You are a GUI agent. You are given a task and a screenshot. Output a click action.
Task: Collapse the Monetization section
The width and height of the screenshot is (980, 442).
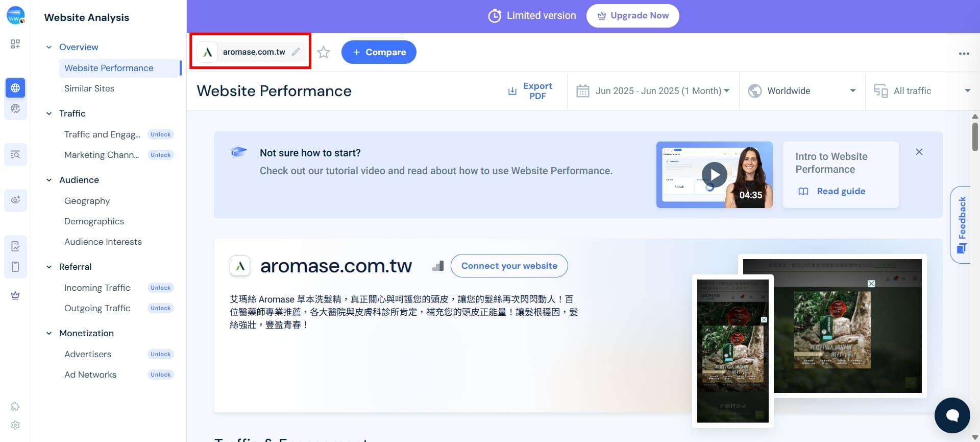[x=49, y=333]
